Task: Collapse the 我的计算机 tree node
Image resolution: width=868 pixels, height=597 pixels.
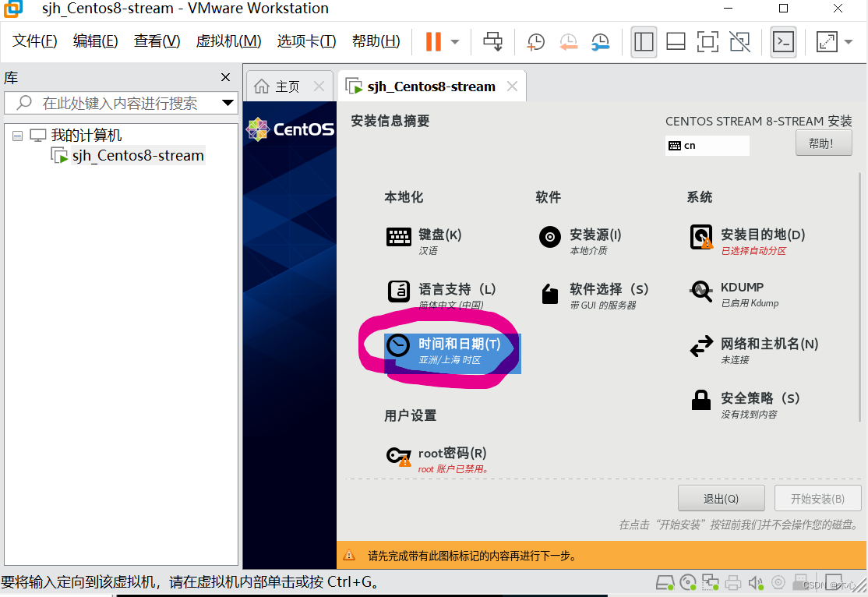Action: click(x=18, y=136)
